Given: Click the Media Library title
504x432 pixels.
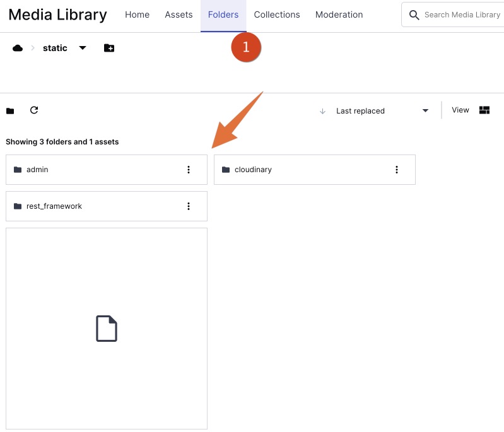Looking at the screenshot, I should [57, 15].
